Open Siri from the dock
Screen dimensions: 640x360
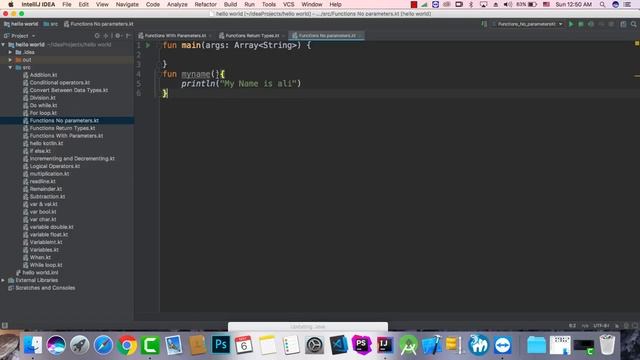[56, 345]
